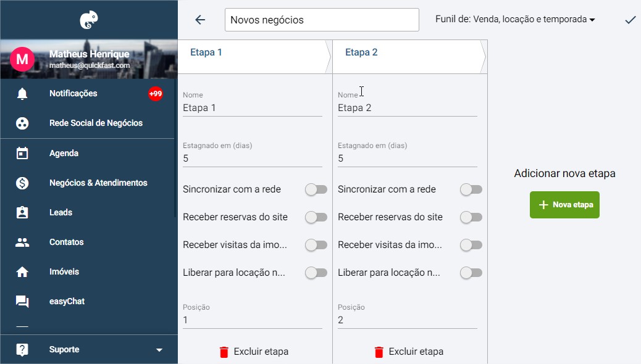
Task: Open Negócios & Atendimentos dollar icon
Action: pos(22,183)
